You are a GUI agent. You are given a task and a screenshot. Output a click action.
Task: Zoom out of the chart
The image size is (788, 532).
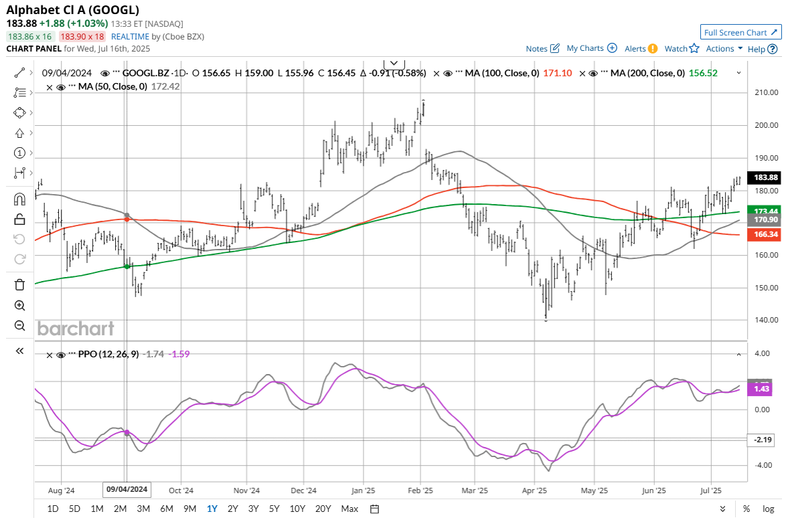coord(19,325)
